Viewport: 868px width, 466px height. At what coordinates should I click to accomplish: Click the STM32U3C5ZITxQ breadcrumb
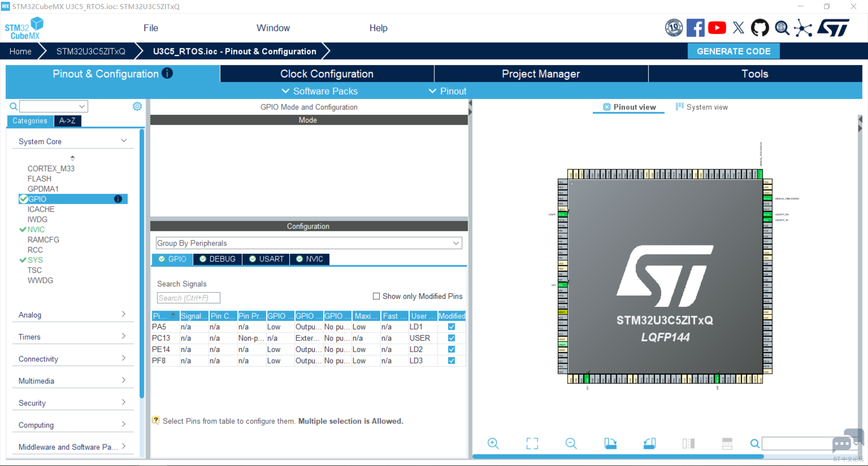coord(91,51)
